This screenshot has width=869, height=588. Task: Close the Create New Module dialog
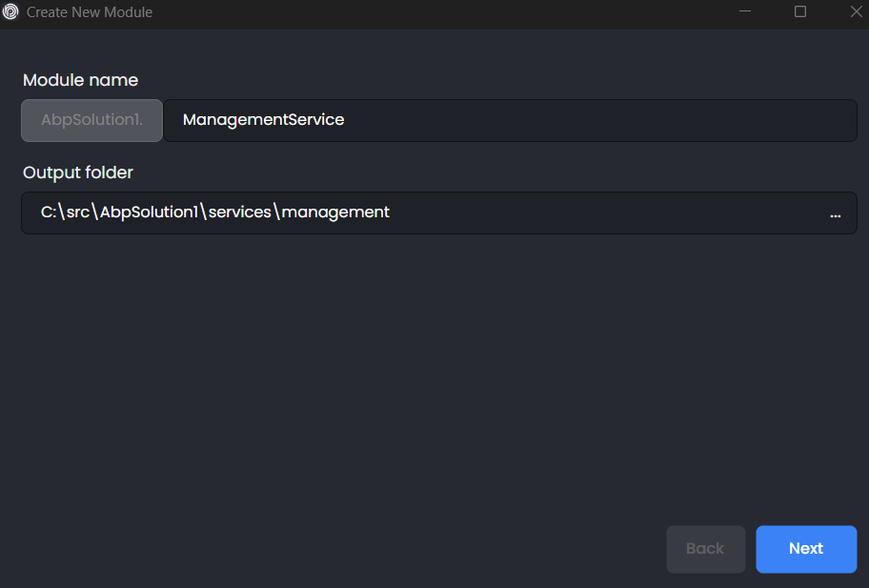pos(855,12)
